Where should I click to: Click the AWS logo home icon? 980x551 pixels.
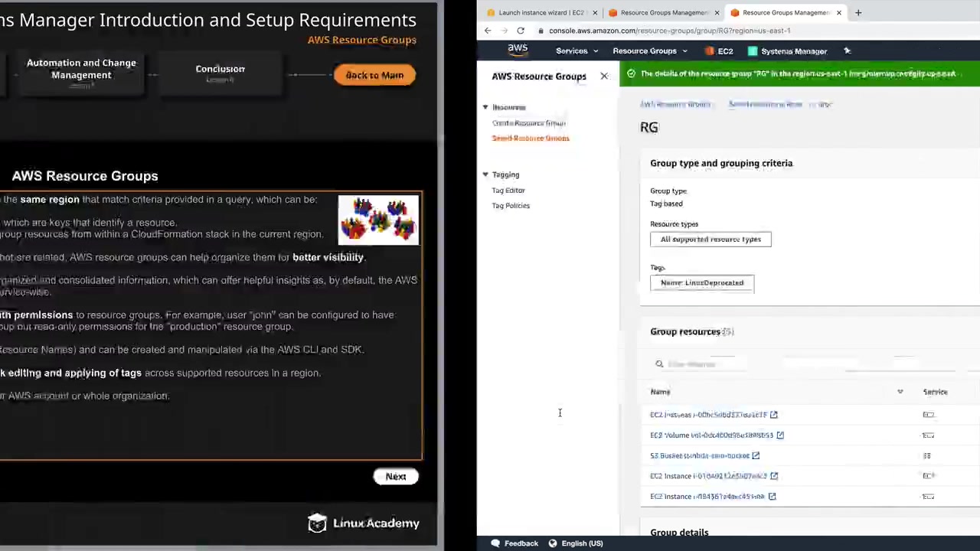point(518,51)
